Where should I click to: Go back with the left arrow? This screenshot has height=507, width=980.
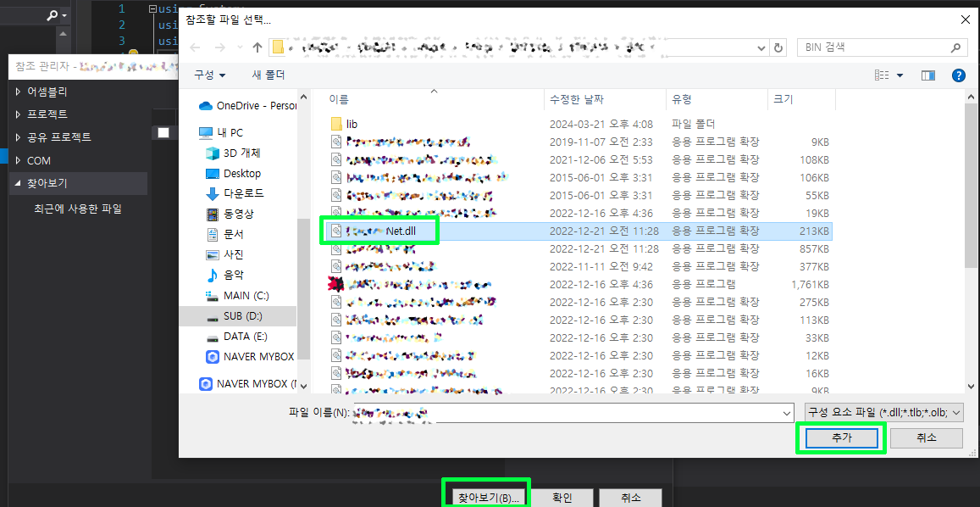click(195, 47)
